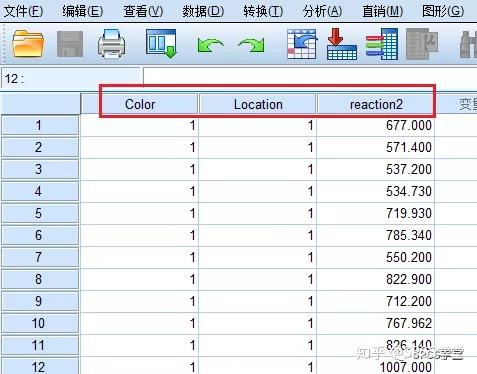This screenshot has width=477, height=374.
Task: Click the reaction2 cell 1007.000
Action: pyautogui.click(x=376, y=366)
